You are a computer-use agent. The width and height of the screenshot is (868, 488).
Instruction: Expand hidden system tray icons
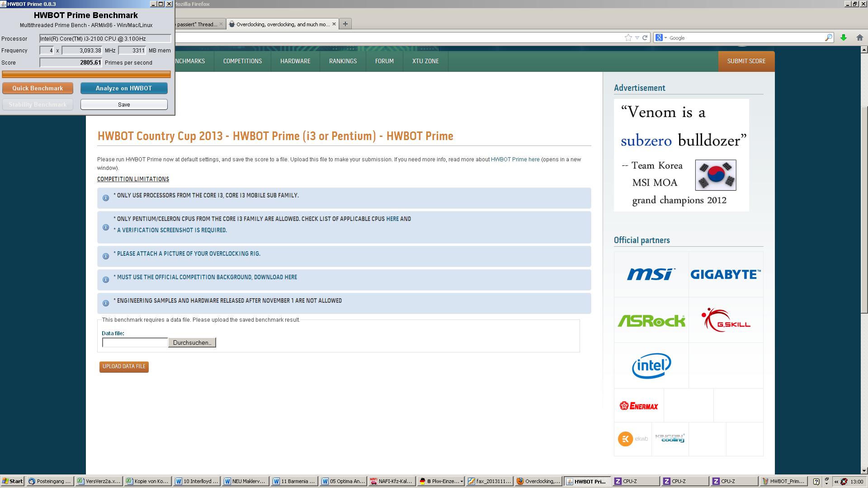pos(836,481)
